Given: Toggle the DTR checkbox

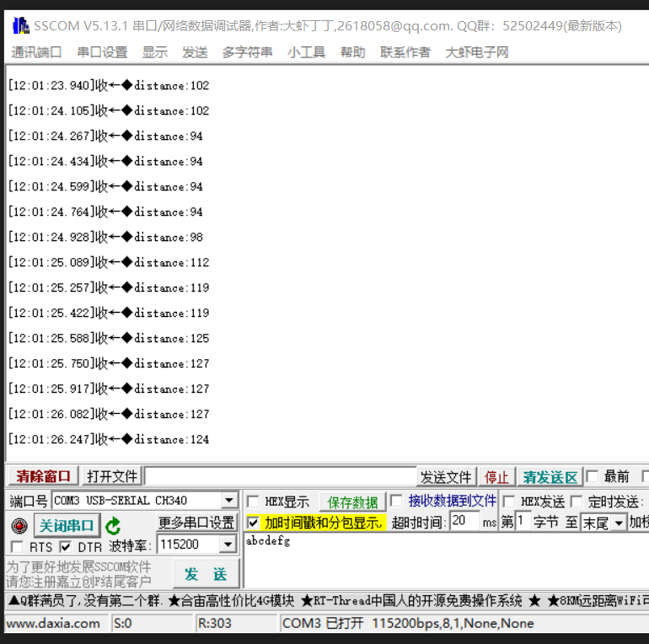Looking at the screenshot, I should [65, 547].
